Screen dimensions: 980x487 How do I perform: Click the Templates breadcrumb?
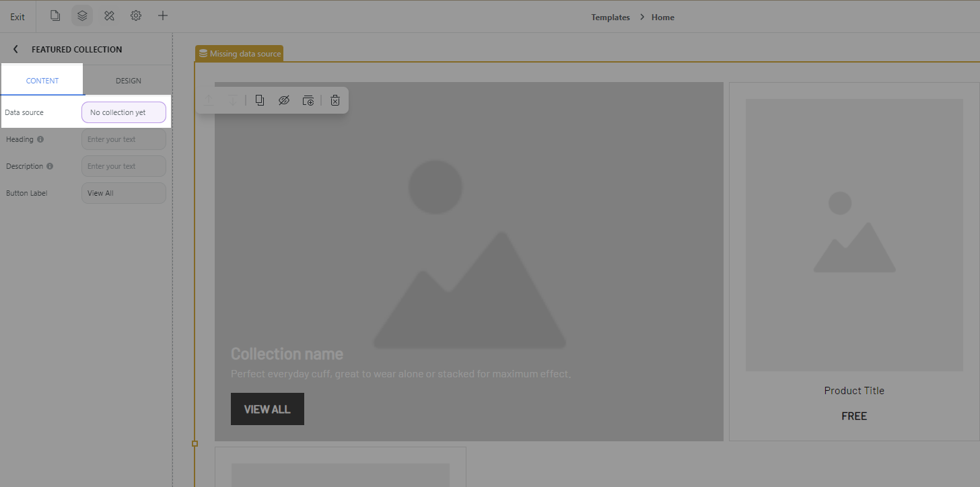click(610, 17)
